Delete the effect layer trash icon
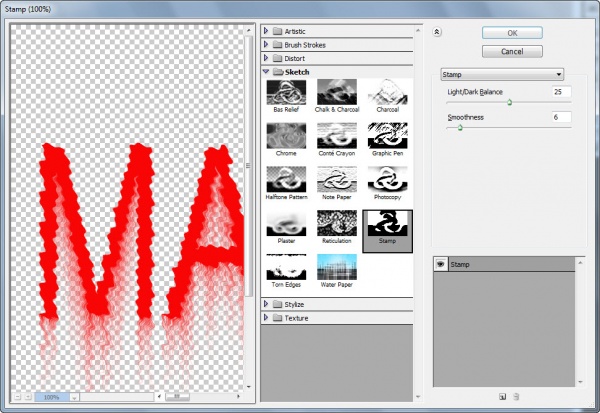Image resolution: width=600 pixels, height=413 pixels. coord(515,397)
